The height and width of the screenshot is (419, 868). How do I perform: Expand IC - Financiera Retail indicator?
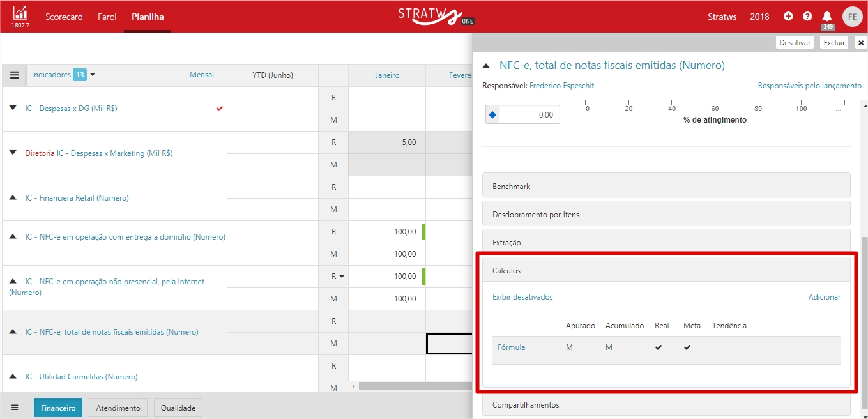pos(13,198)
